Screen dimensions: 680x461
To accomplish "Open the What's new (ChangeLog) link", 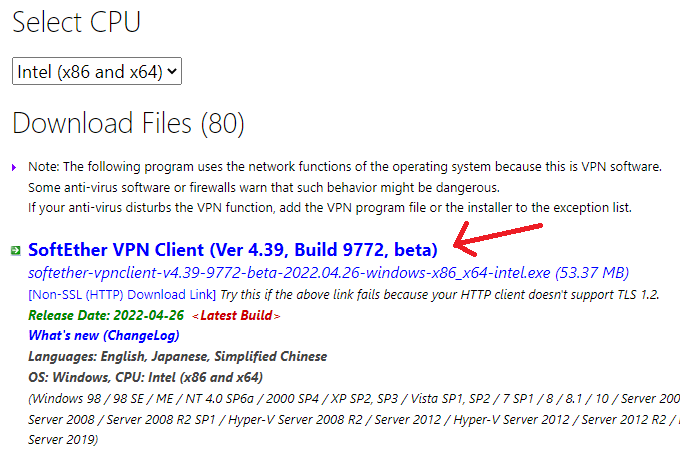I will pos(90,335).
